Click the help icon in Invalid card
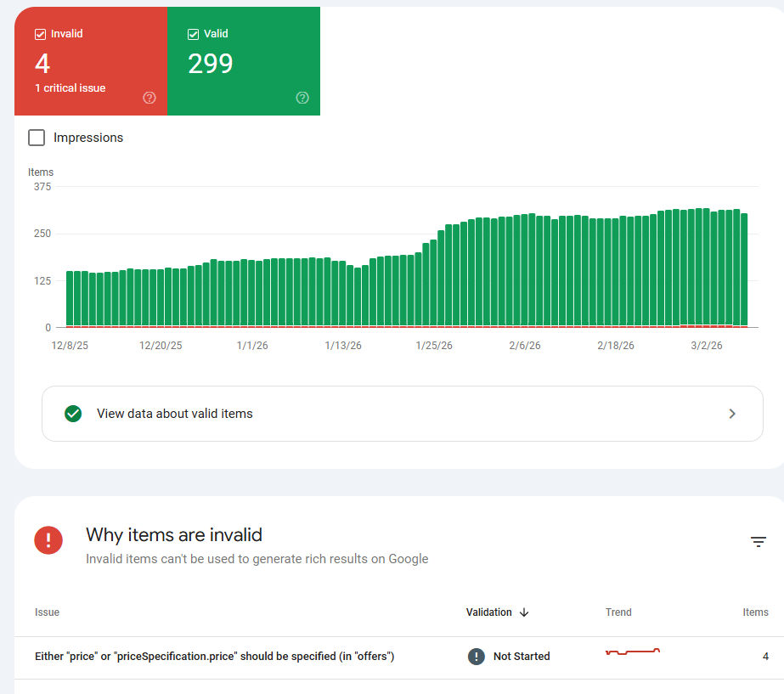This screenshot has height=694, width=784. coord(149,98)
